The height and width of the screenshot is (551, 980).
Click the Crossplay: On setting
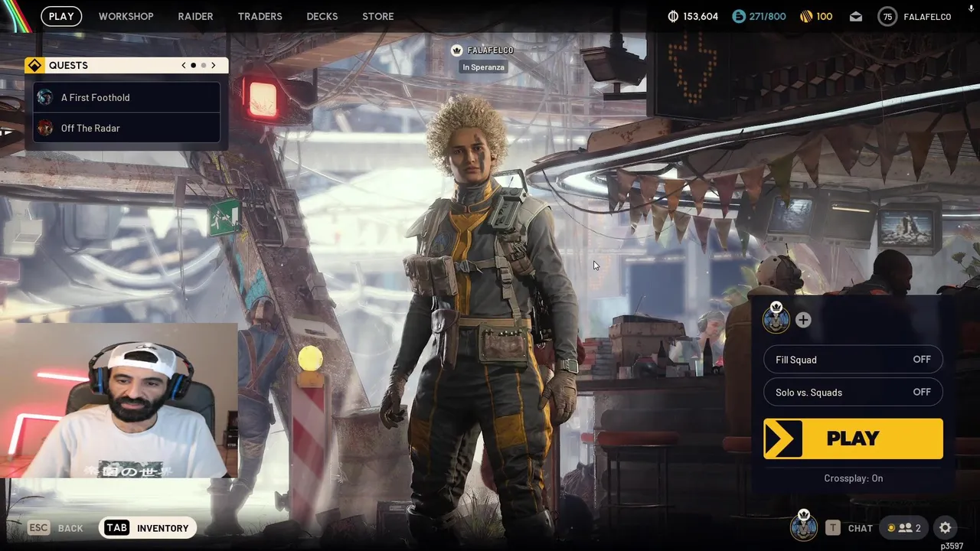(853, 478)
